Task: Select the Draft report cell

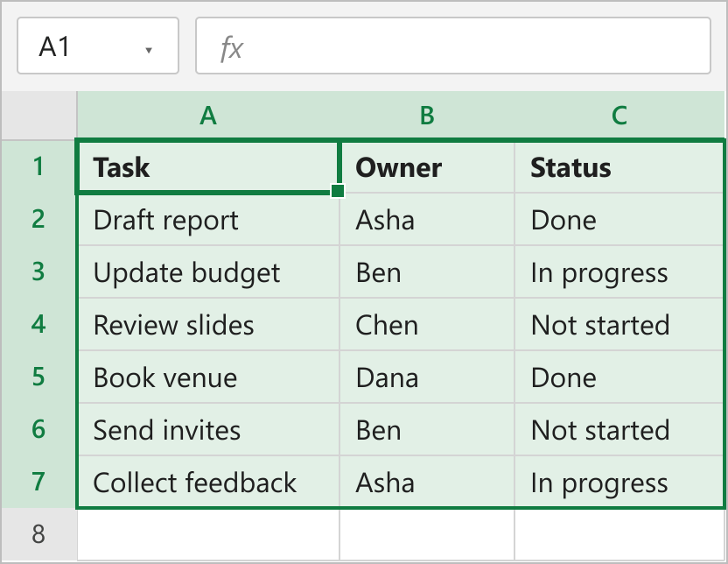Action: (208, 219)
